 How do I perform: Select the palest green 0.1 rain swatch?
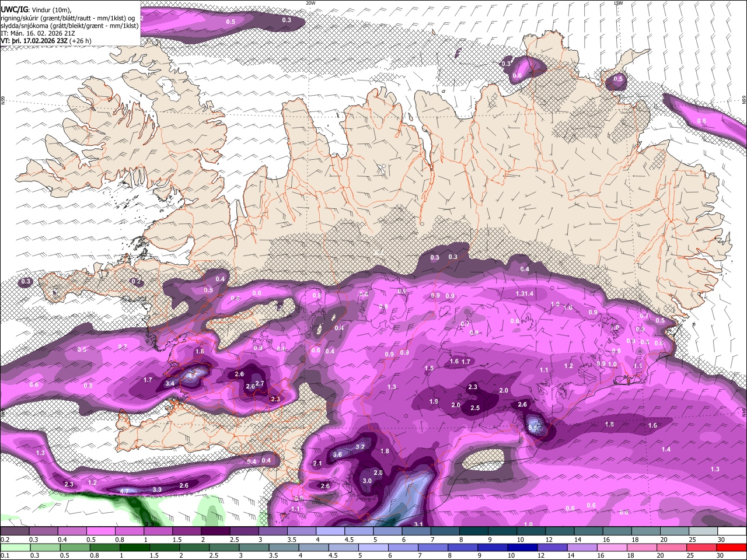pos(15,547)
